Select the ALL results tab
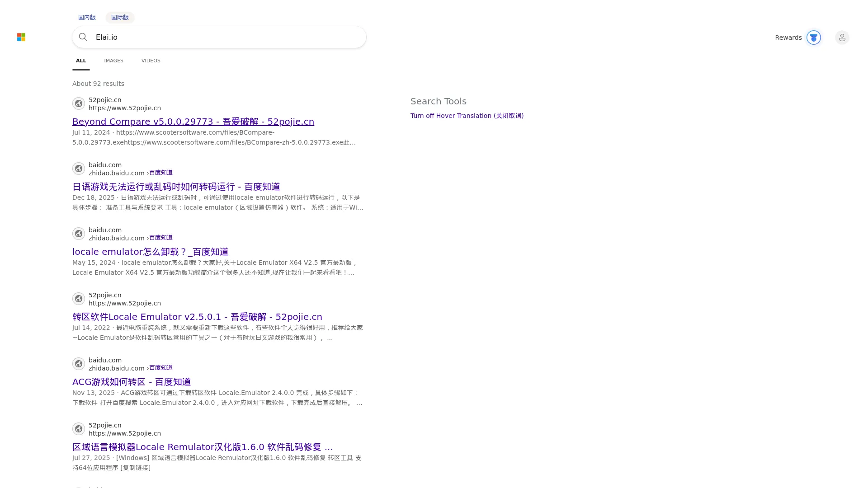The width and height of the screenshot is (868, 488). [x=81, y=61]
